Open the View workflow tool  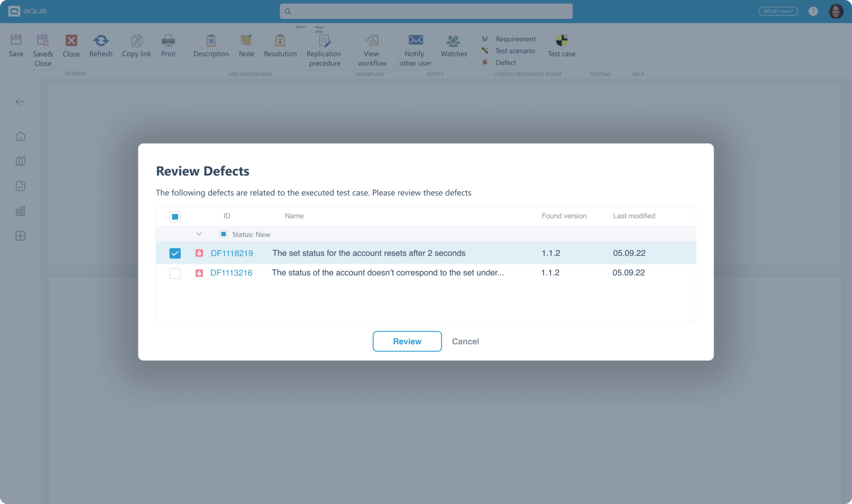pos(372,49)
